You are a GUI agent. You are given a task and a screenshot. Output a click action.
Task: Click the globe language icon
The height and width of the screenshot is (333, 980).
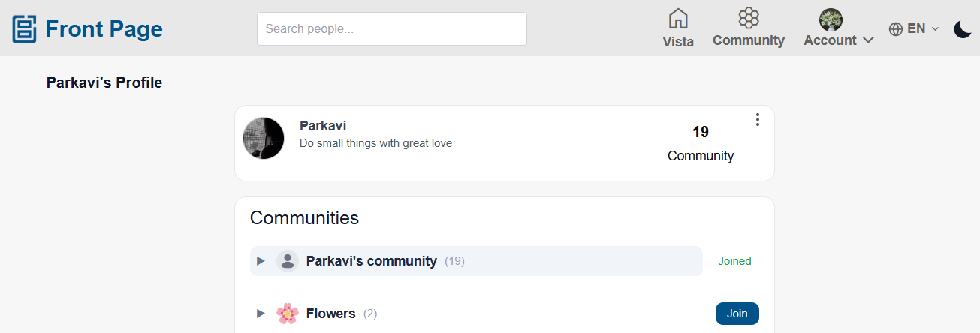point(895,29)
